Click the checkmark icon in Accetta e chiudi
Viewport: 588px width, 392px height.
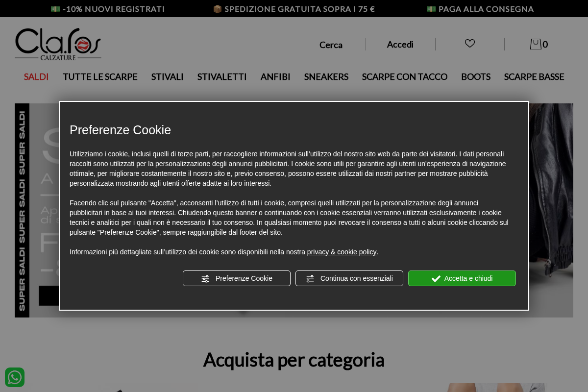436,278
